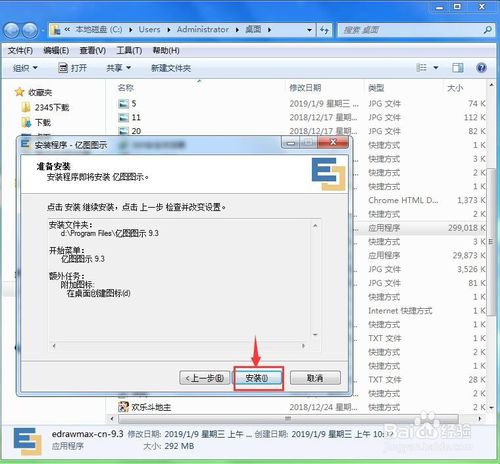Close the installer dialog window
500x464 pixels.
click(333, 142)
